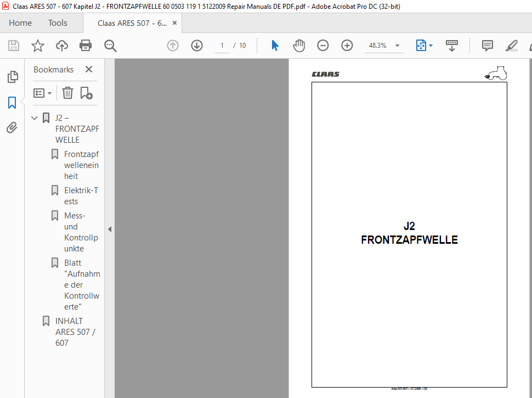Activate the selection arrow tool

click(275, 46)
